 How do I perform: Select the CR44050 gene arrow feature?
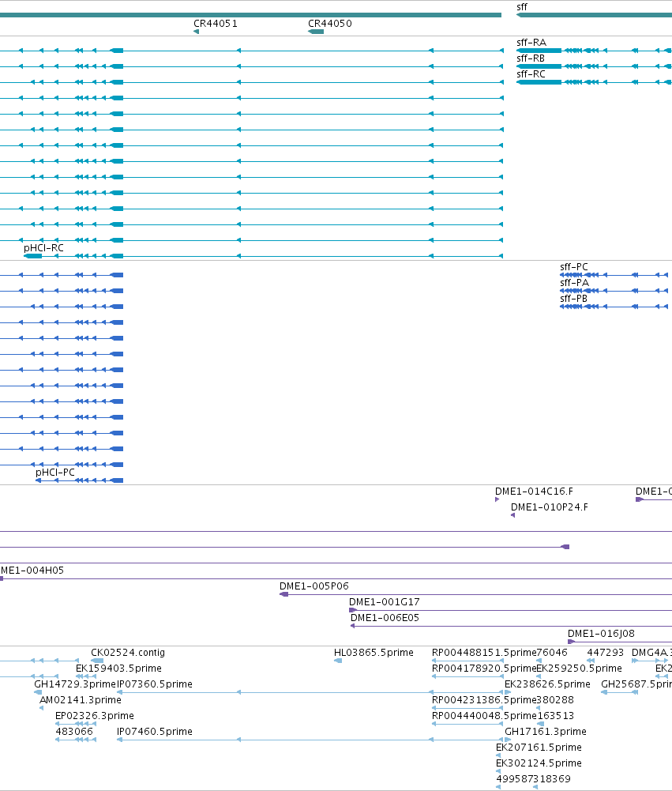316,32
